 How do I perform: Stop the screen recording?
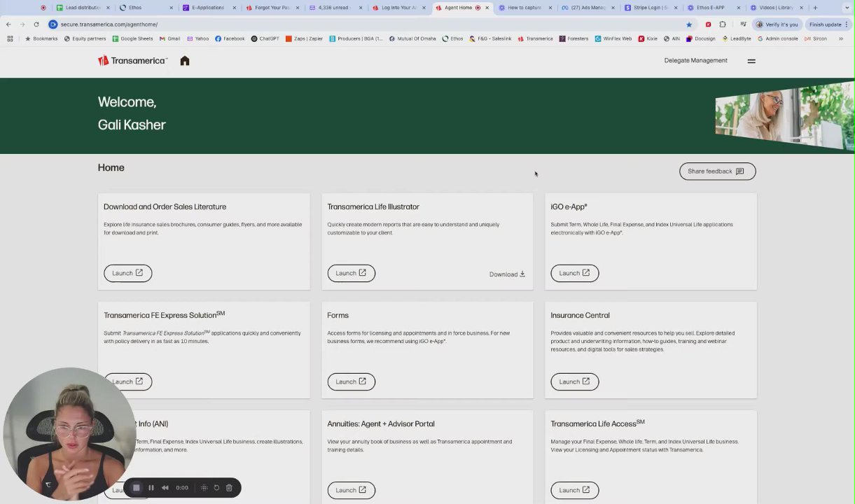pos(137,488)
